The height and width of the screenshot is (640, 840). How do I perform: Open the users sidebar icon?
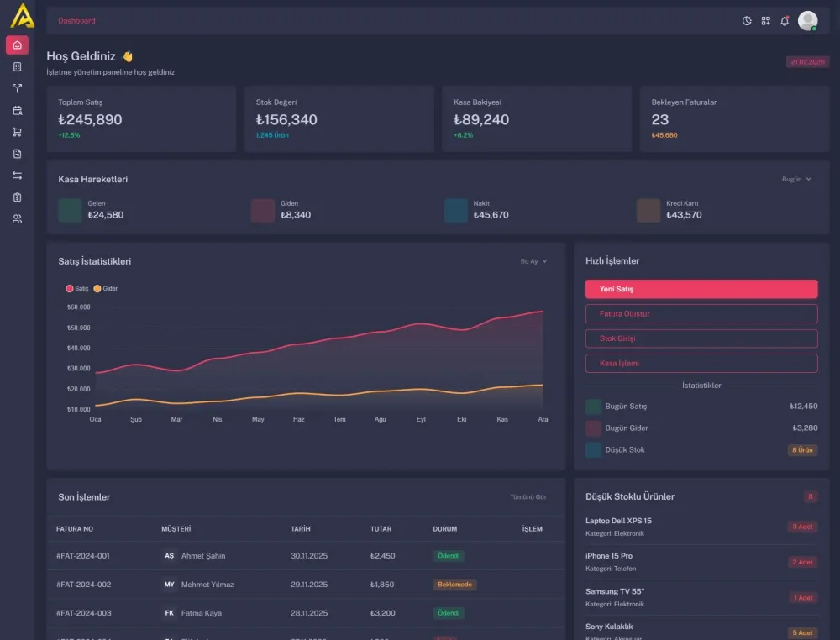pos(17,219)
